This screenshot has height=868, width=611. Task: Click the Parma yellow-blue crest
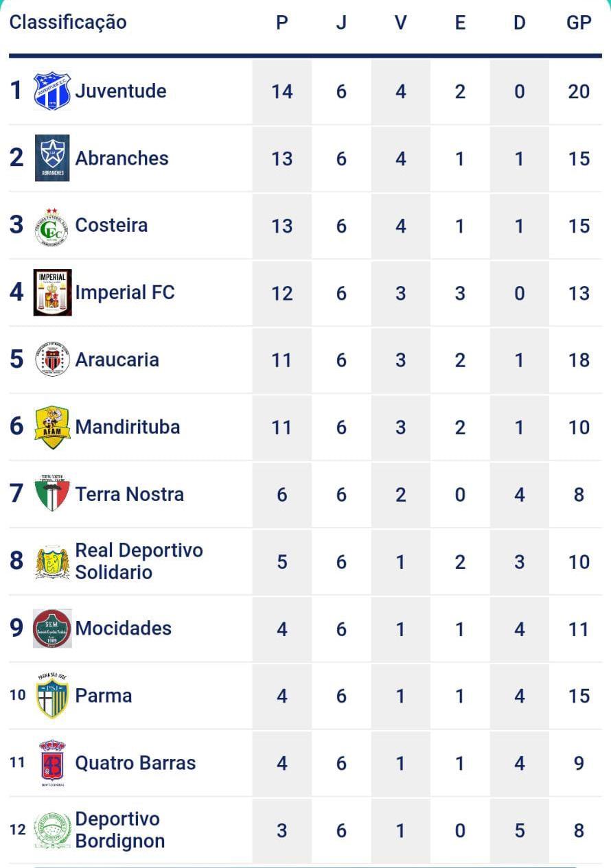click(52, 695)
